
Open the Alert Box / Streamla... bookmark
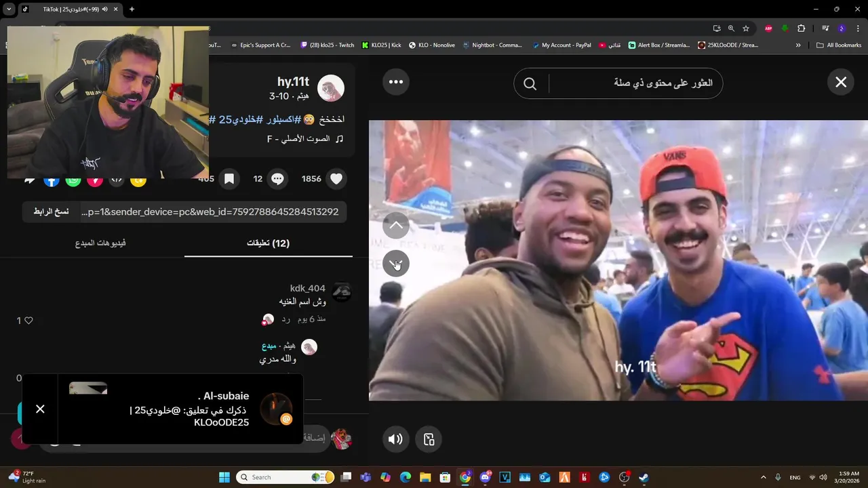tap(658, 45)
